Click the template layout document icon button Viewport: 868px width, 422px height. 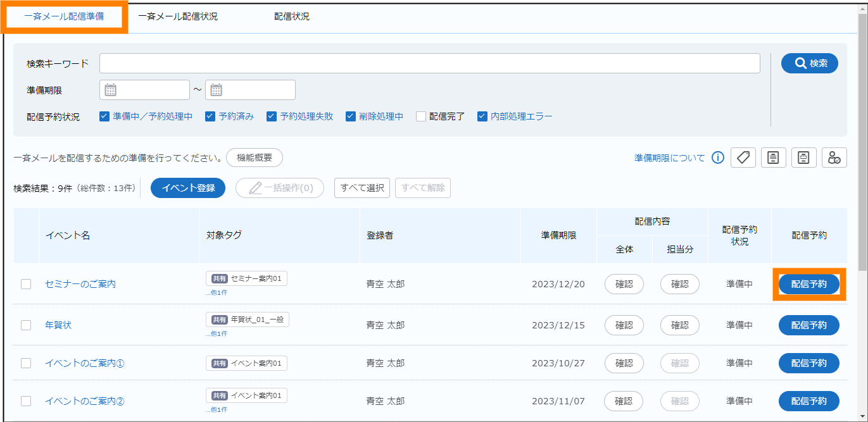tap(803, 158)
